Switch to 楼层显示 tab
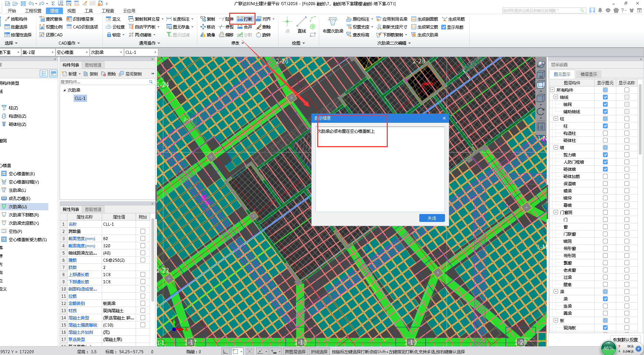Viewport: 644px width, 355px height. [x=589, y=74]
